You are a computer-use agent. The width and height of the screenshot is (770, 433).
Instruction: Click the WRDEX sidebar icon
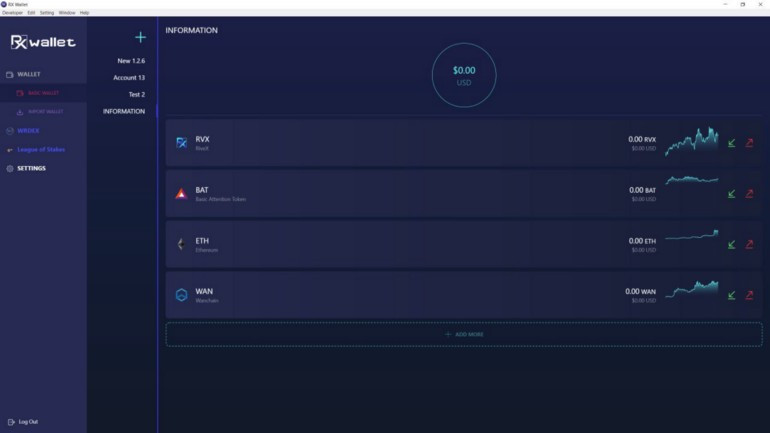pyautogui.click(x=10, y=131)
